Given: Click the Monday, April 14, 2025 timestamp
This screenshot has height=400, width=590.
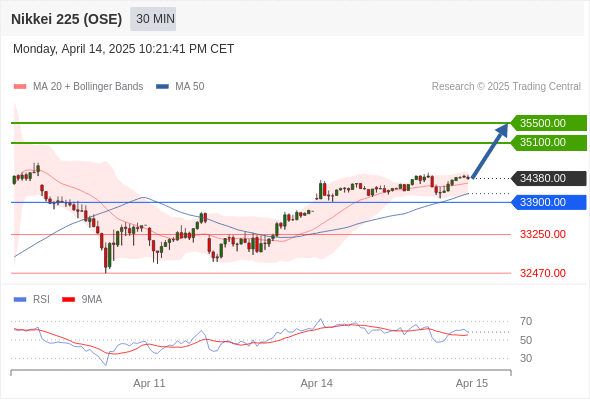Looking at the screenshot, I should [123, 49].
